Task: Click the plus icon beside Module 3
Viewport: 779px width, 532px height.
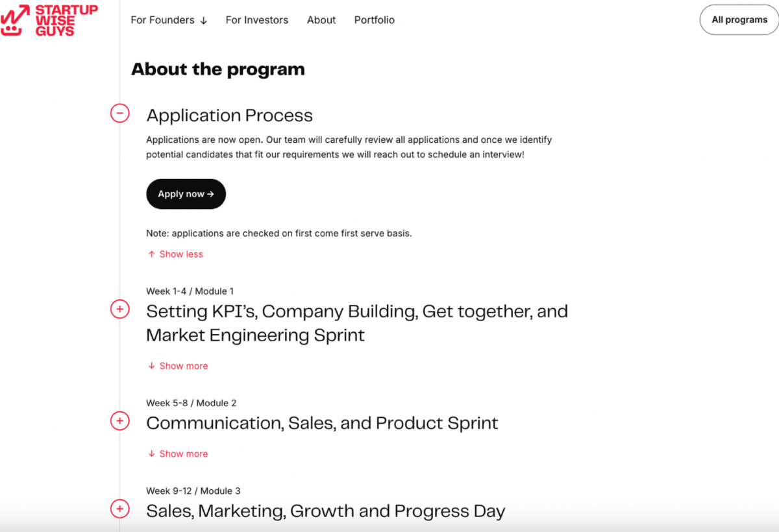Action: coord(120,509)
